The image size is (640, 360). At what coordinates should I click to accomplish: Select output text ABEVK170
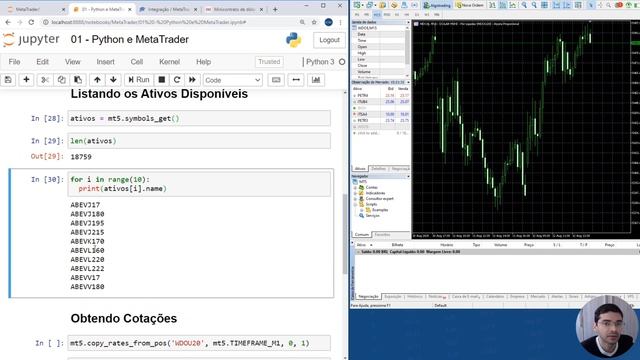pyautogui.click(x=87, y=241)
